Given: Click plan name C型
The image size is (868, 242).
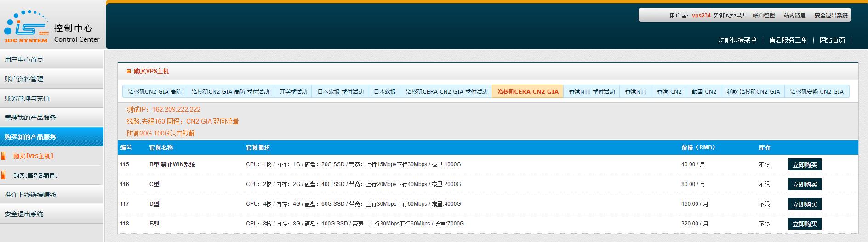Looking at the screenshot, I should 154,184.
